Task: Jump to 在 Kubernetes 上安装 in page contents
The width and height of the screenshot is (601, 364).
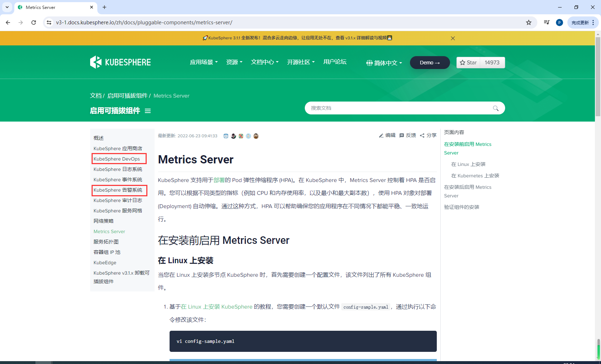Action: (x=475, y=176)
